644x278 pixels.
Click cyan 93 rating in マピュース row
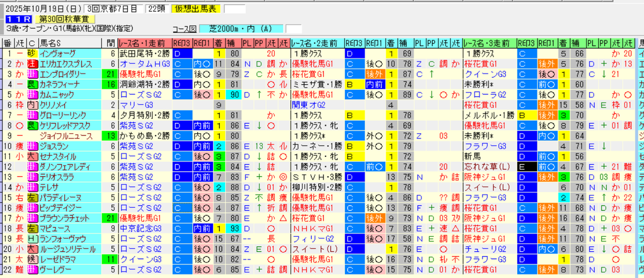[234, 228]
